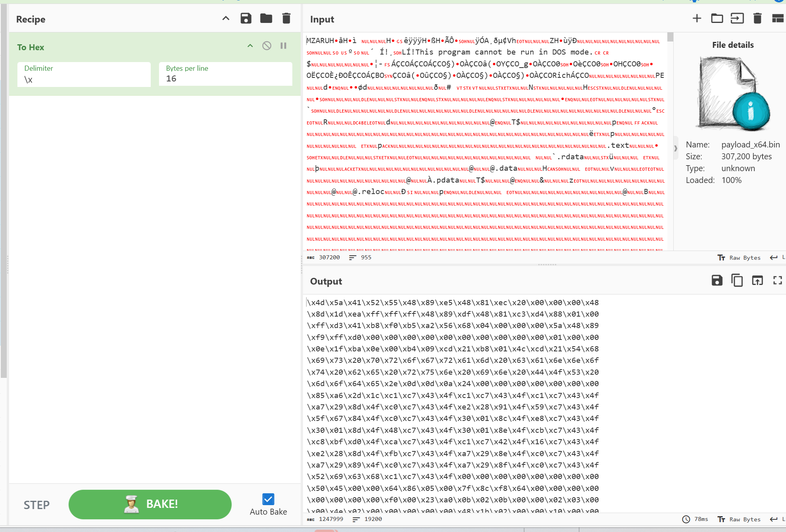Click the STEP button
The width and height of the screenshot is (786, 532).
pos(36,505)
